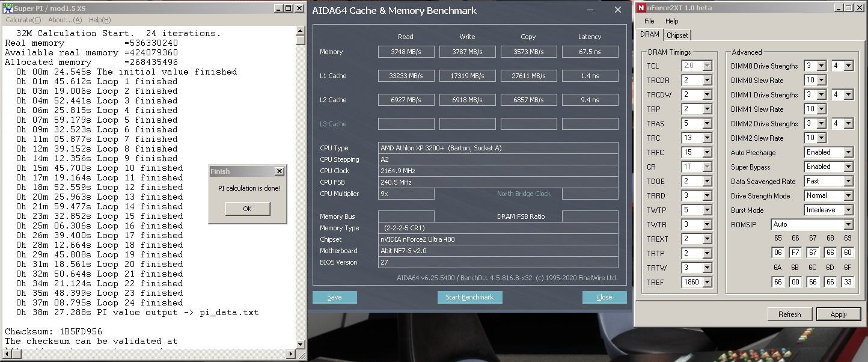Open the DIMM0 Slew Rate dropdown
The width and height of the screenshot is (868, 362).
click(x=822, y=80)
